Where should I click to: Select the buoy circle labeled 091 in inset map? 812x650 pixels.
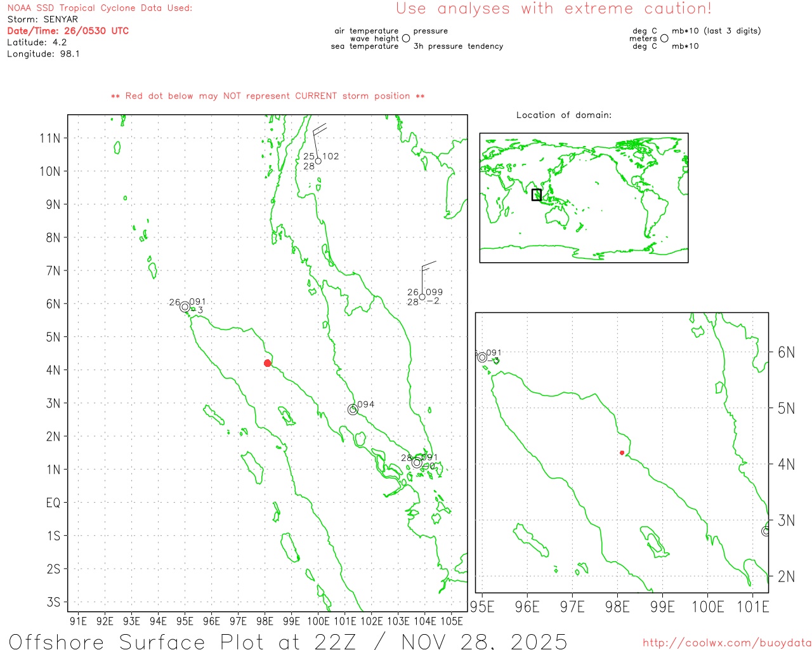pos(482,357)
